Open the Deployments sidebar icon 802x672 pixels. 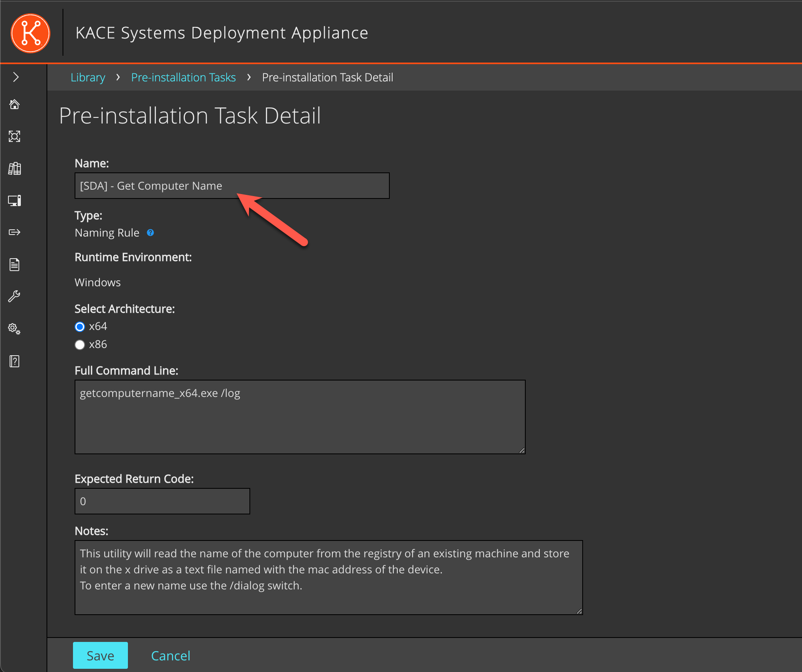point(14,136)
